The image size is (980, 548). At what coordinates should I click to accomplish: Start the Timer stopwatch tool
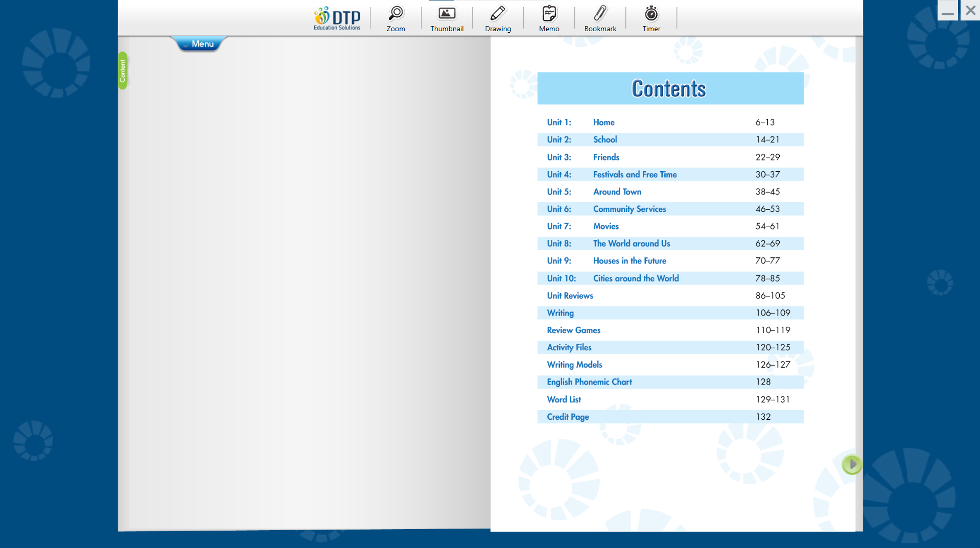click(651, 18)
